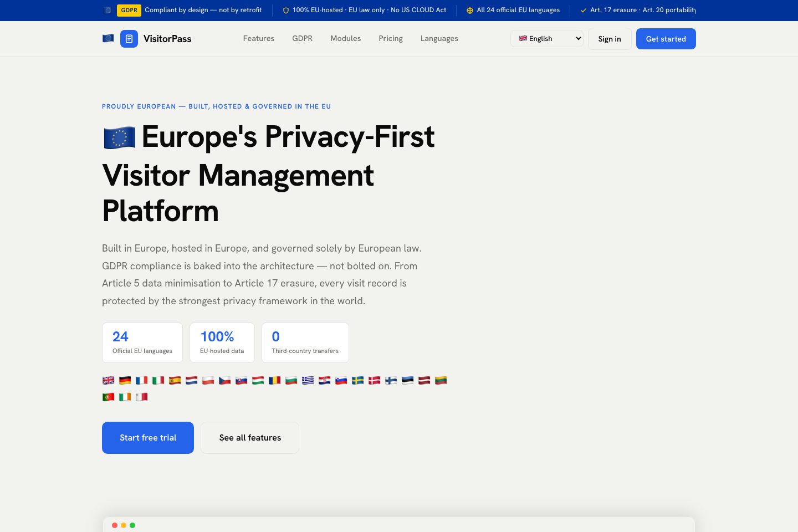Open the Pricing nav item
Image resolution: width=798 pixels, height=532 pixels.
(x=391, y=38)
